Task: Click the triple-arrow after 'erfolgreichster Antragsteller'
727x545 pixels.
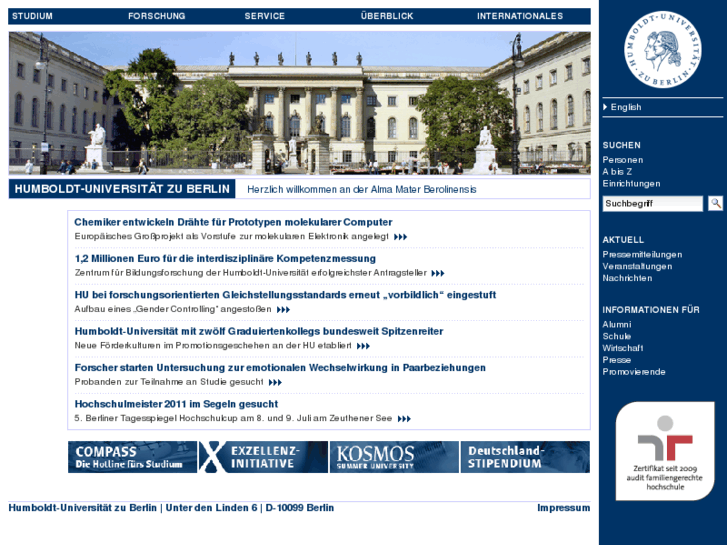Action: tap(438, 273)
